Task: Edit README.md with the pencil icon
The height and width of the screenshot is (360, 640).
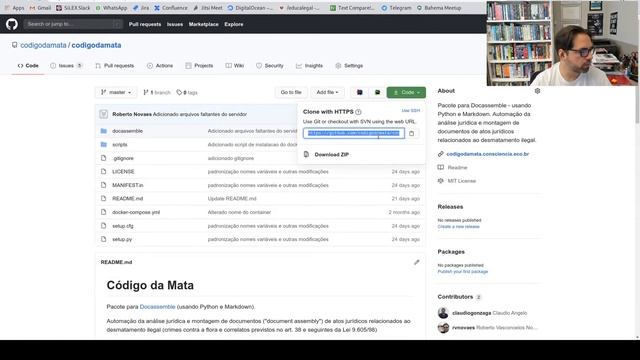Action: pyautogui.click(x=416, y=262)
